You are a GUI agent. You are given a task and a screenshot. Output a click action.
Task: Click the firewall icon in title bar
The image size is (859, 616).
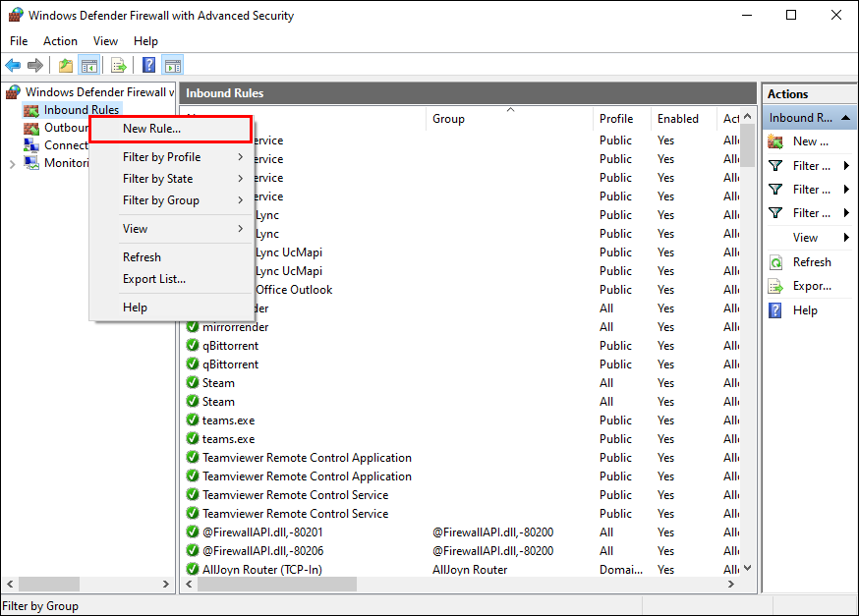(16, 15)
